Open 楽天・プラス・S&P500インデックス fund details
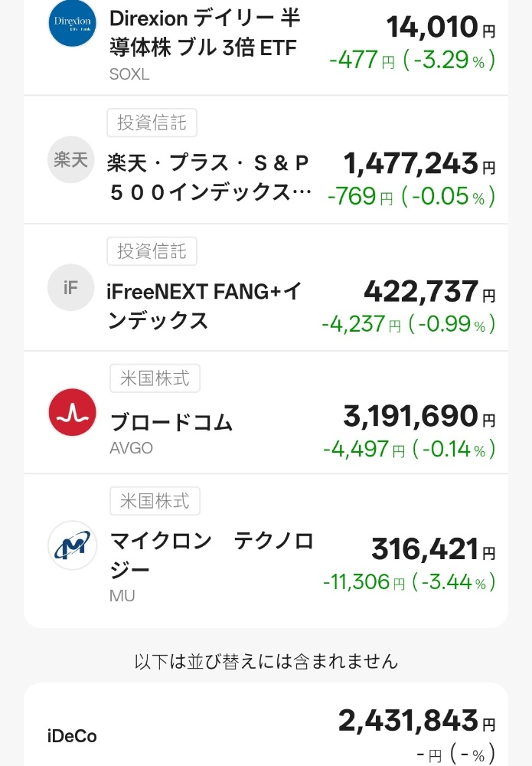 [266, 160]
